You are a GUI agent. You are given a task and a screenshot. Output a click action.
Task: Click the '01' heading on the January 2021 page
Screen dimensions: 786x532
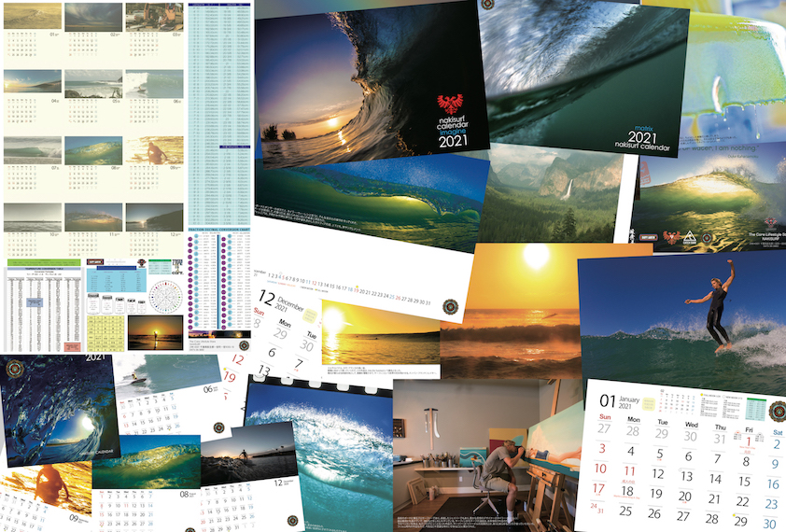pyautogui.click(x=608, y=400)
